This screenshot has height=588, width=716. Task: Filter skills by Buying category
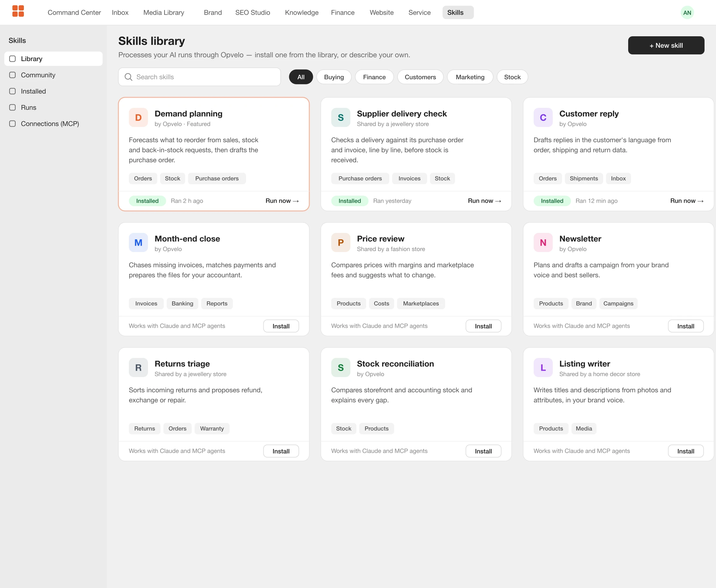coord(333,77)
